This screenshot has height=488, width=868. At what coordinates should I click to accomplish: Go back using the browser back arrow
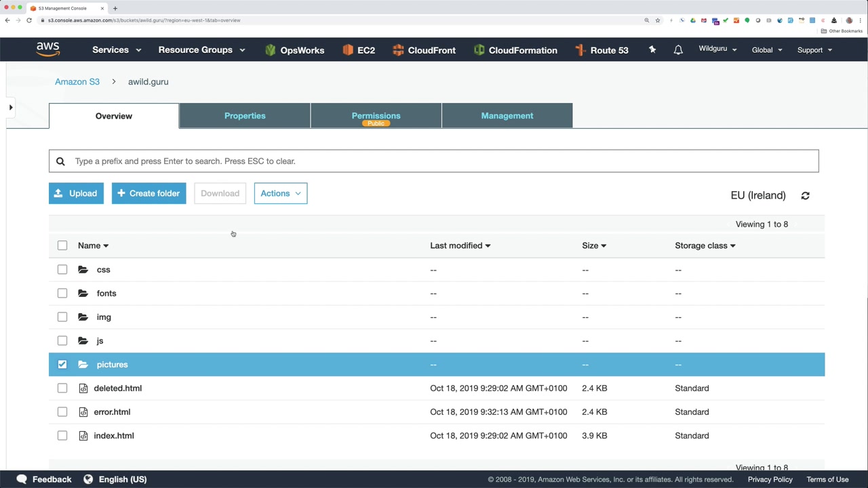pos(7,20)
